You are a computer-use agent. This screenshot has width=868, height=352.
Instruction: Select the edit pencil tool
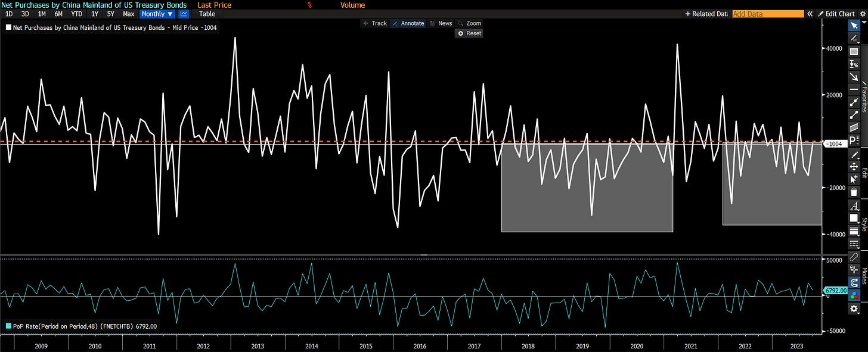coord(854,154)
